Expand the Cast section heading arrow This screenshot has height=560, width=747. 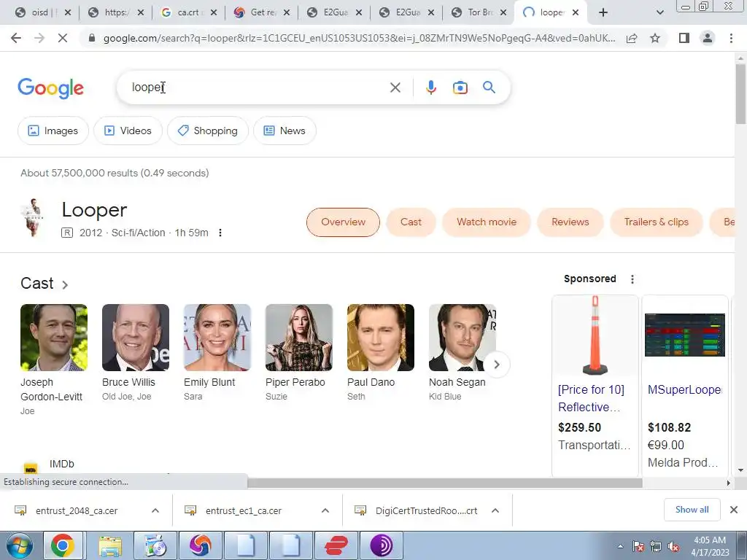pos(65,285)
